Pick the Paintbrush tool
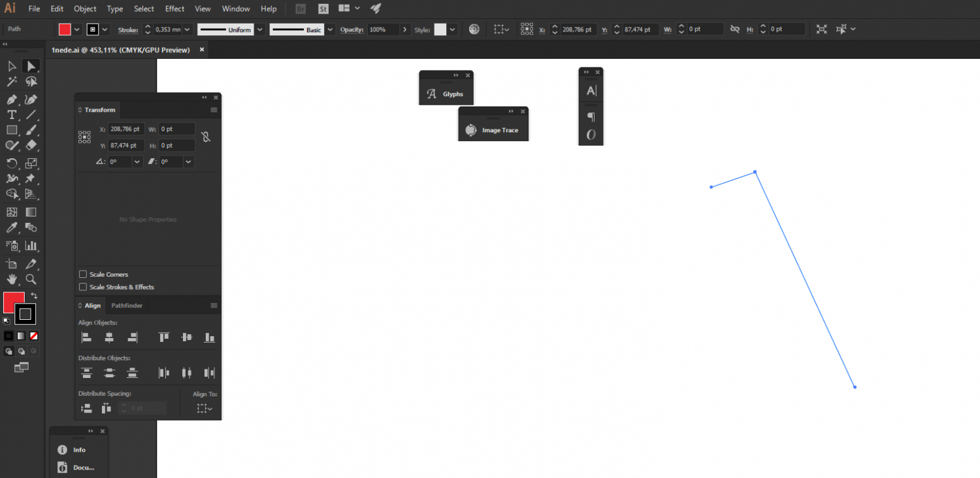Screen dimensions: 980x478 tap(31, 130)
